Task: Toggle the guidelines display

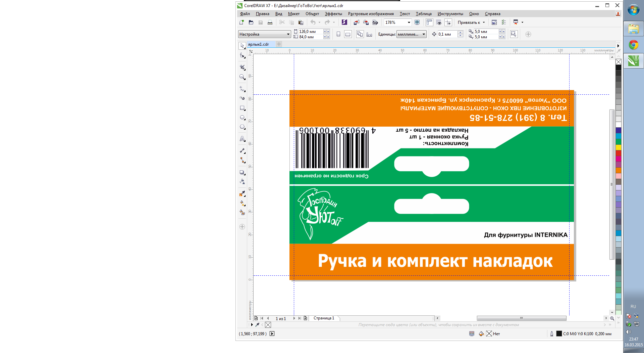Action: [448, 22]
